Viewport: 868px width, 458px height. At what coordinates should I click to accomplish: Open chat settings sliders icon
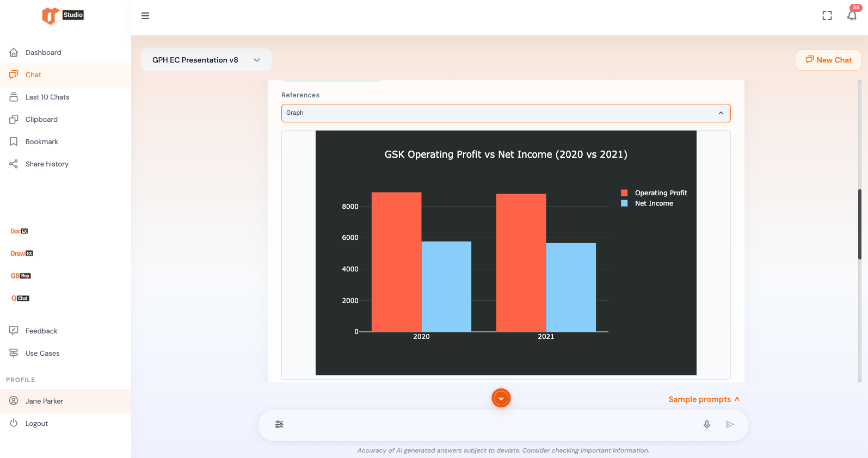[279, 424]
